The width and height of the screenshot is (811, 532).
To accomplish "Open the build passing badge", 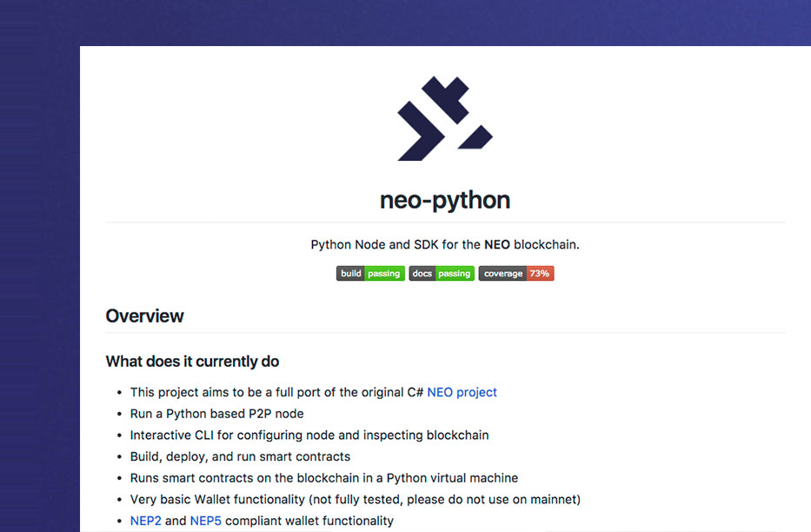I will 370,274.
